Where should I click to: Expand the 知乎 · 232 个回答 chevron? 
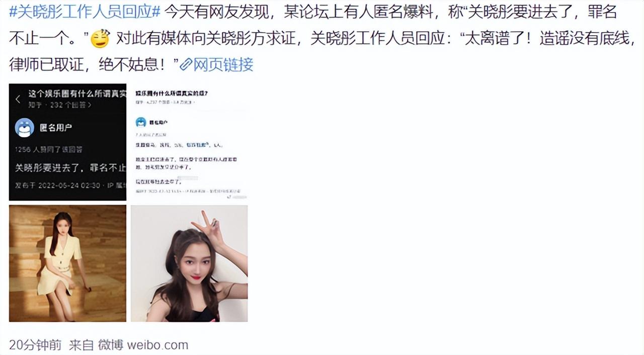click(x=90, y=105)
